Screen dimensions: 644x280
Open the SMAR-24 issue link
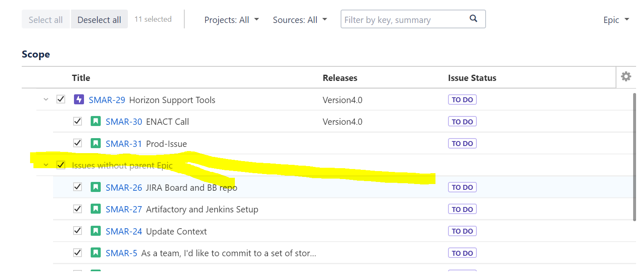(124, 231)
